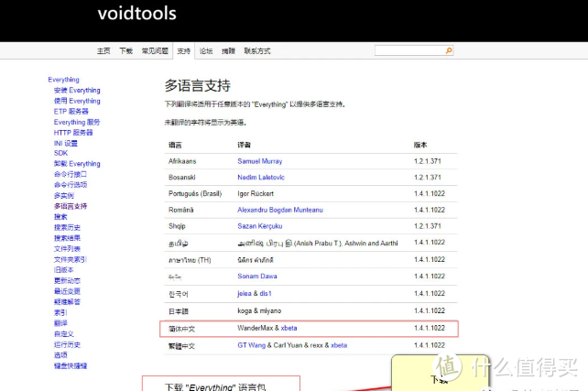
Task: Open the 选项 sidebar link
Action: (x=60, y=355)
